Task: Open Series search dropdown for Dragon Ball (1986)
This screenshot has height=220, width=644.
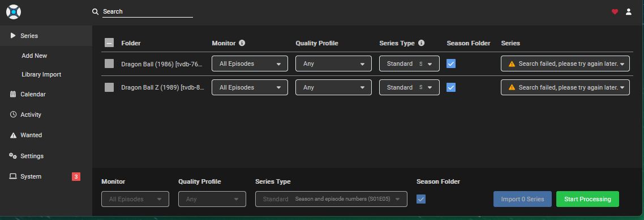Action: [565, 64]
